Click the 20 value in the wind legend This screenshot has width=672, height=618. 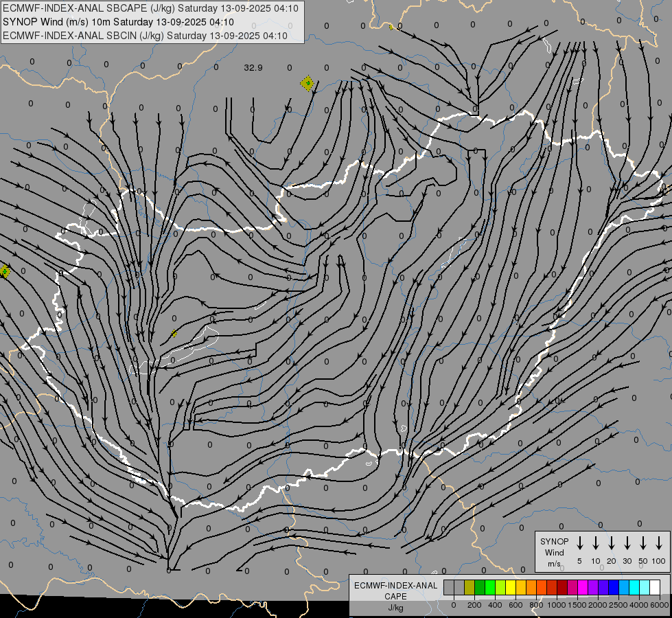612,561
